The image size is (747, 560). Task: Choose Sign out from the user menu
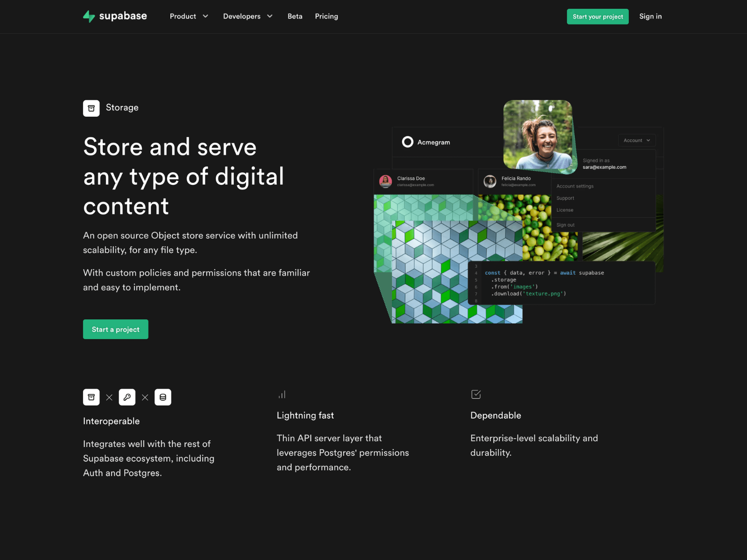pos(565,224)
